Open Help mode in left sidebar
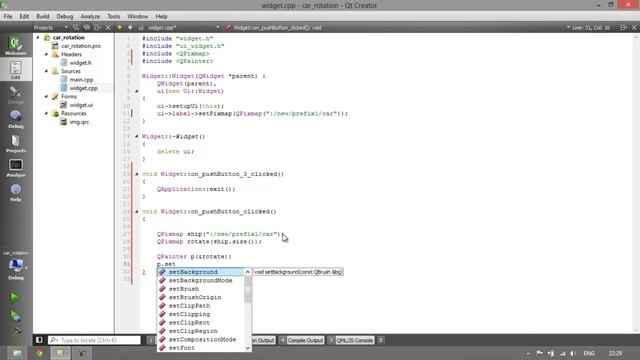 [16, 192]
